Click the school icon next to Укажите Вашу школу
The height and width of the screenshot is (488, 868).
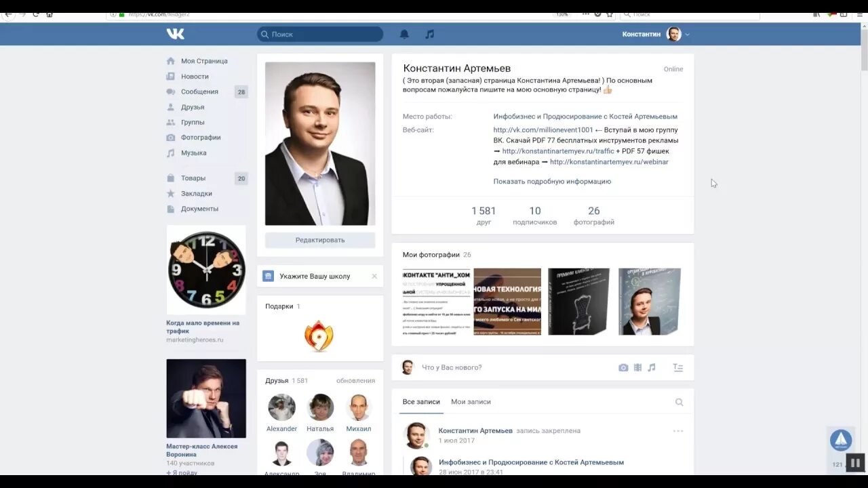click(x=268, y=276)
